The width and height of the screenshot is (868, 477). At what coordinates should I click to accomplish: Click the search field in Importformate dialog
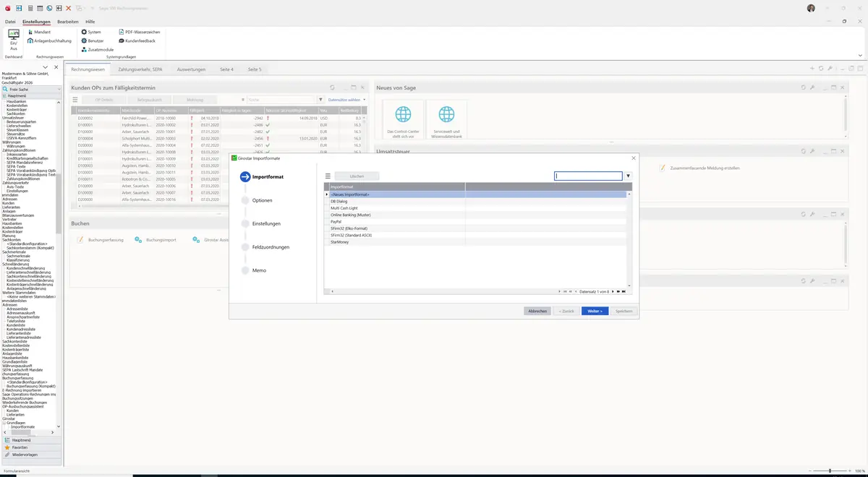(588, 176)
